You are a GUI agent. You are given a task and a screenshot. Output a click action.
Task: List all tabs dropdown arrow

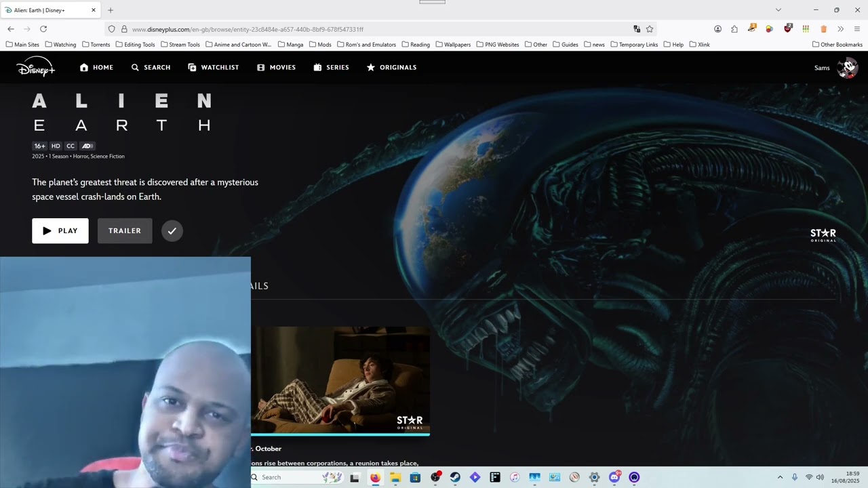(778, 10)
